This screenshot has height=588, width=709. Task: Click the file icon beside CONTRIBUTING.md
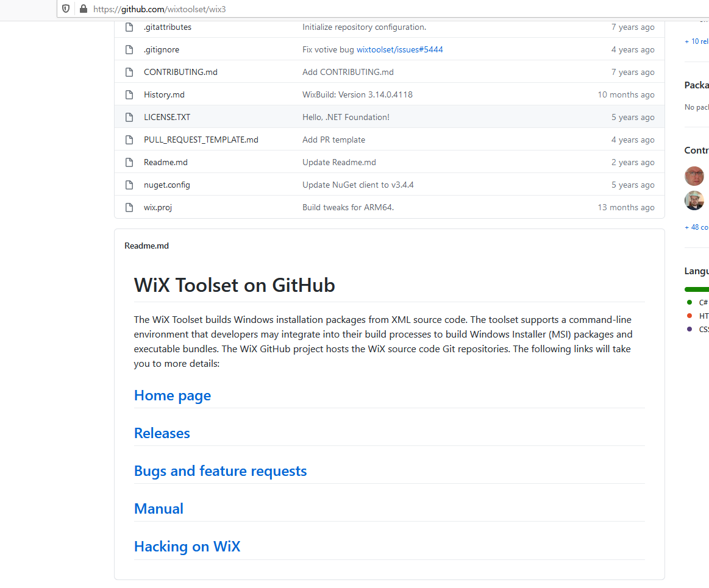(x=129, y=73)
